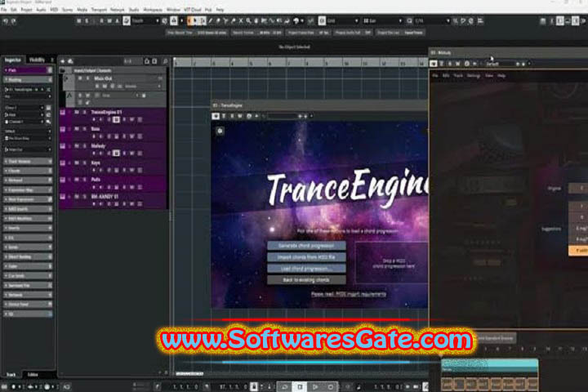Click the Redo arrow in toolbar
The width and height of the screenshot is (588, 392).
click(14, 21)
